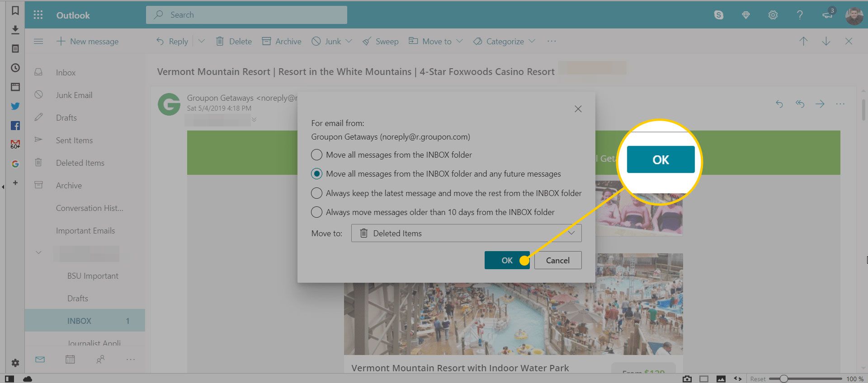Screen dimensions: 868x383
Task: Collapse the blurred account folder group
Action: (38, 252)
